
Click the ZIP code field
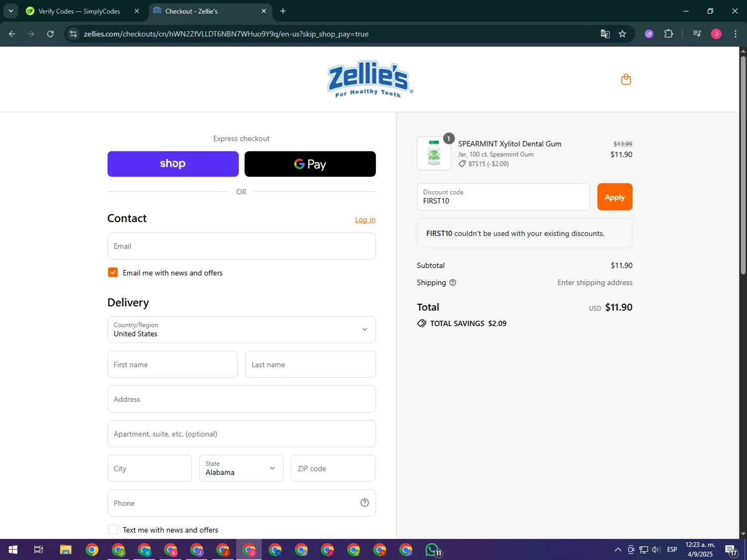(333, 468)
